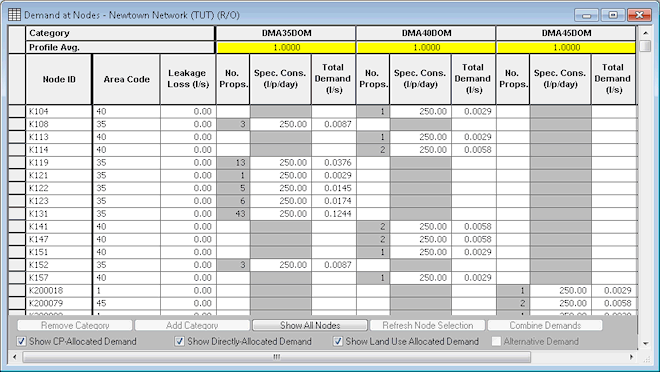Viewport: 660px width, 372px height.
Task: Click K122's total demand 0.0145
Action: (x=333, y=188)
